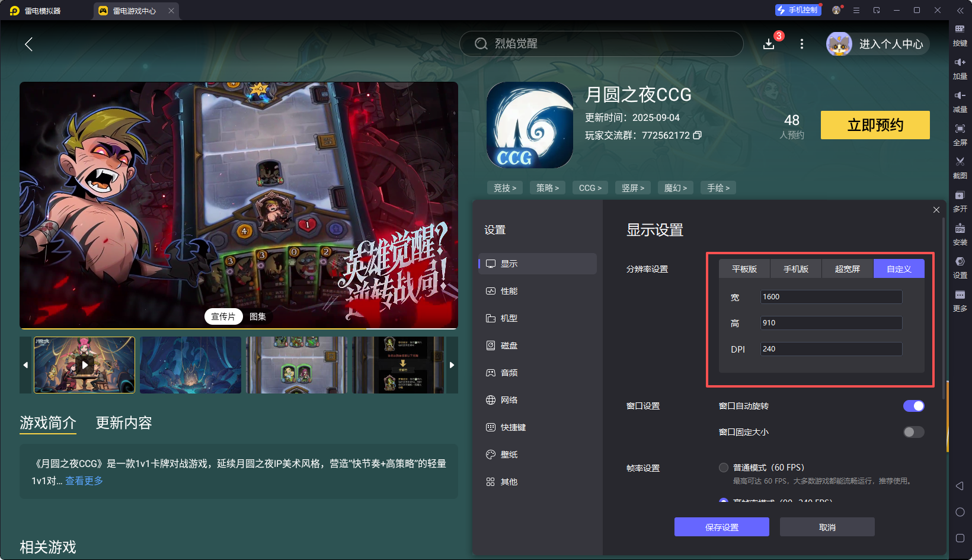Play the first video thumbnail
Viewport: 972px width, 560px height.
85,365
